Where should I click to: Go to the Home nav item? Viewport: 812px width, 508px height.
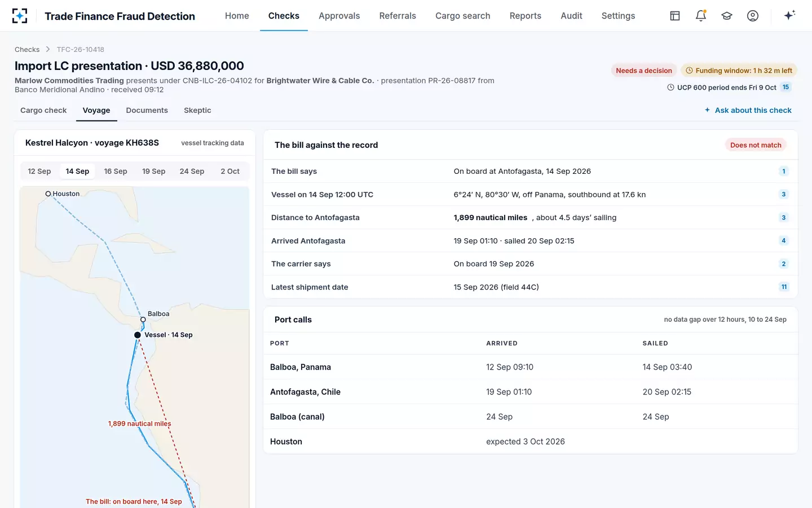click(x=237, y=16)
